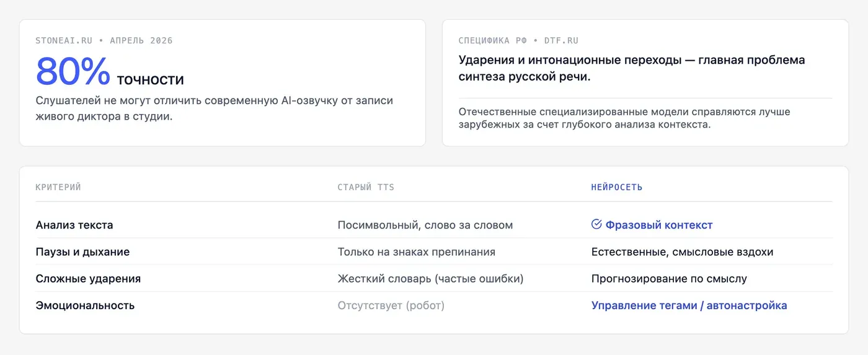Click the 'НЕЙРОСЕТЬ' column header
Screen dimensions: 868x355
point(617,187)
